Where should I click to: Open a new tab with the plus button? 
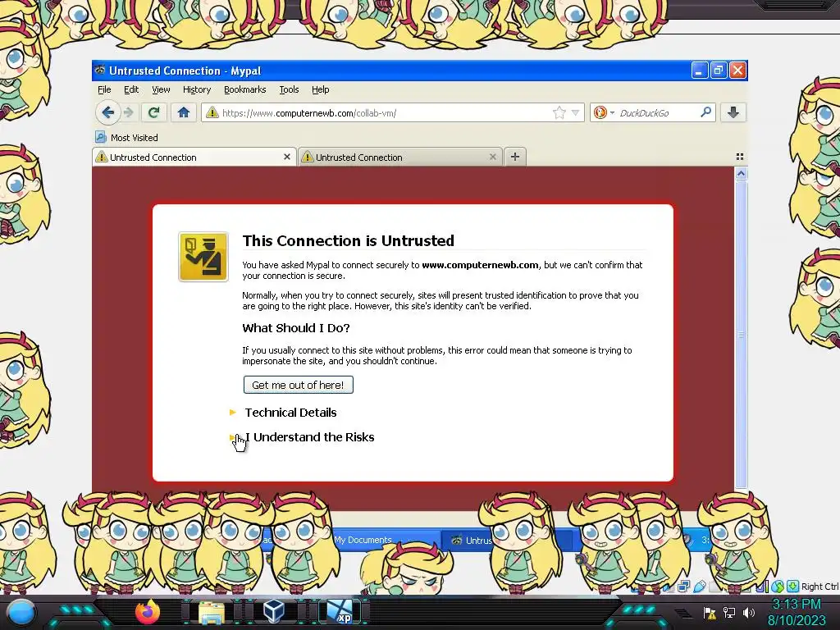point(515,157)
